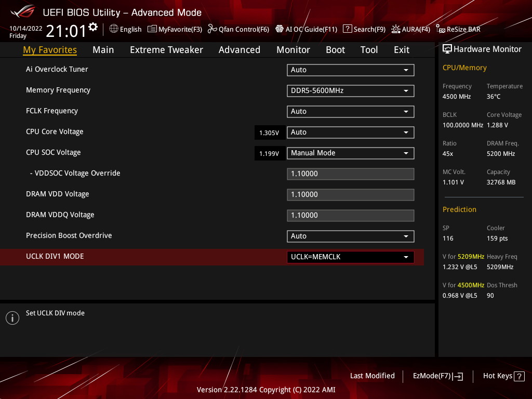Viewport: 532px width, 399px height.
Task: Open the UCLK DIV1 MODE dropdown
Action: tap(351, 257)
